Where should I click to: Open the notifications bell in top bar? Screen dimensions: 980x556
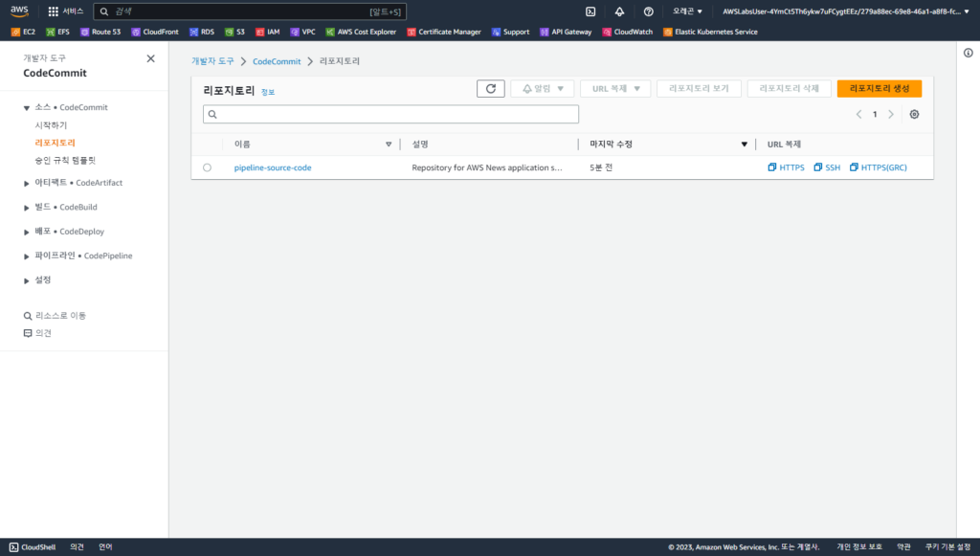pos(619,11)
